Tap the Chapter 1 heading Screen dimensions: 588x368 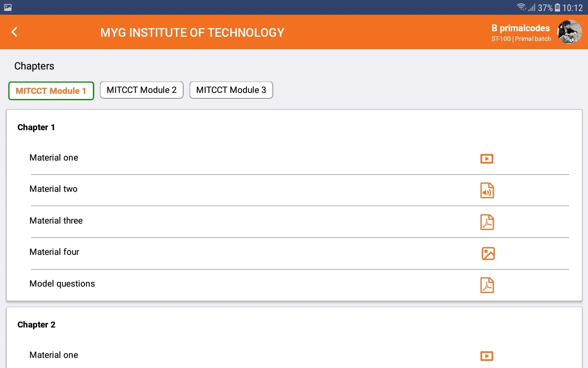click(36, 127)
